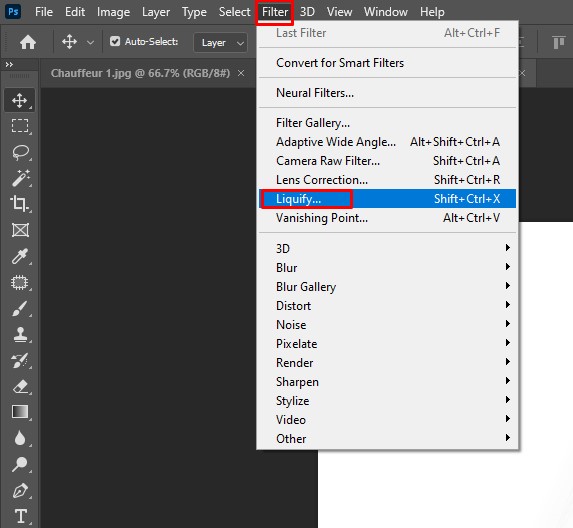573x528 pixels.
Task: Click the Home icon in options bar
Action: click(28, 42)
